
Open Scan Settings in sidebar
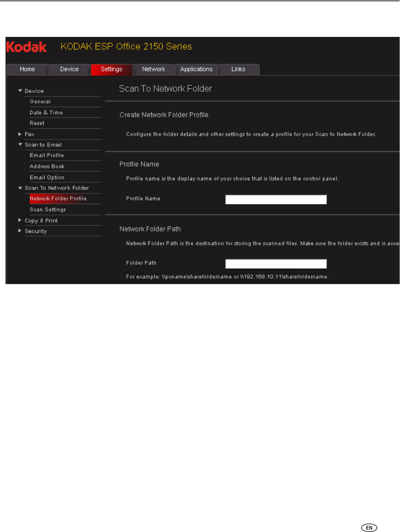point(48,209)
